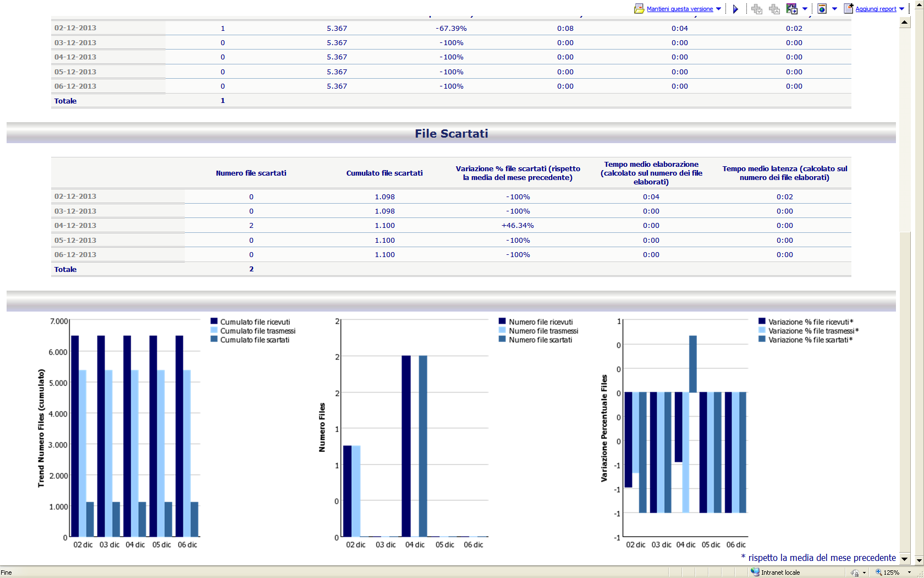Select the 06-12-2013 row in File Scartati table
Viewport: 924px width, 578px height.
tap(451, 254)
